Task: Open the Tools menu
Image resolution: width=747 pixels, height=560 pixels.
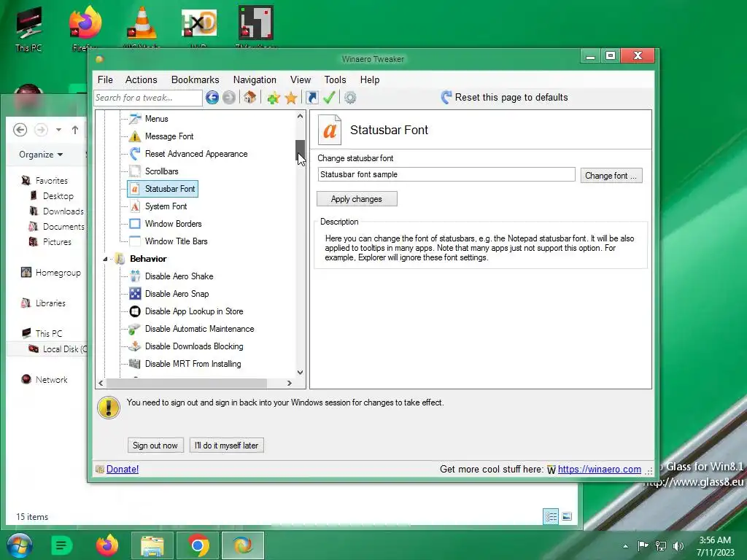Action: [x=335, y=79]
